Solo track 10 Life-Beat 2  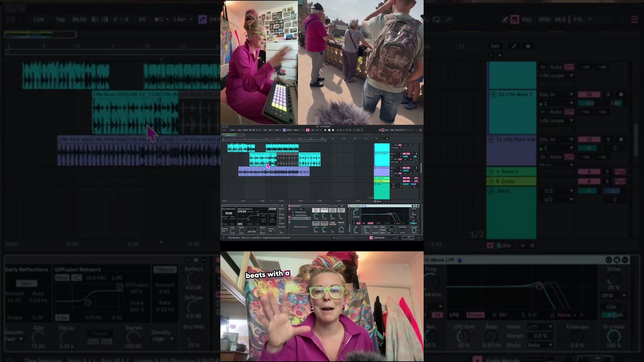[x=412, y=154]
